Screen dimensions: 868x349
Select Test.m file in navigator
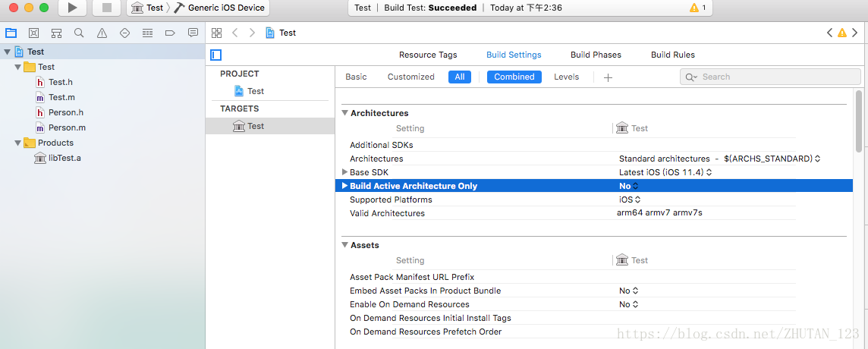[55, 98]
